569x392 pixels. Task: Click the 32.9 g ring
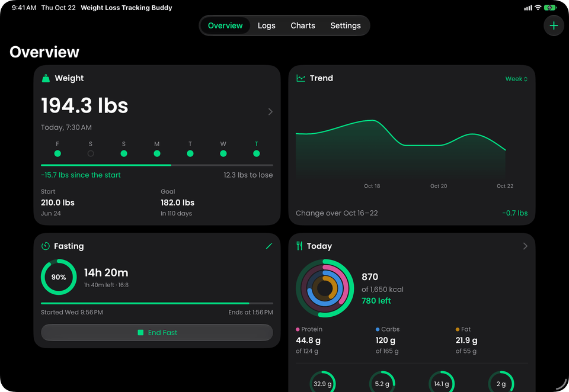tap(322, 381)
